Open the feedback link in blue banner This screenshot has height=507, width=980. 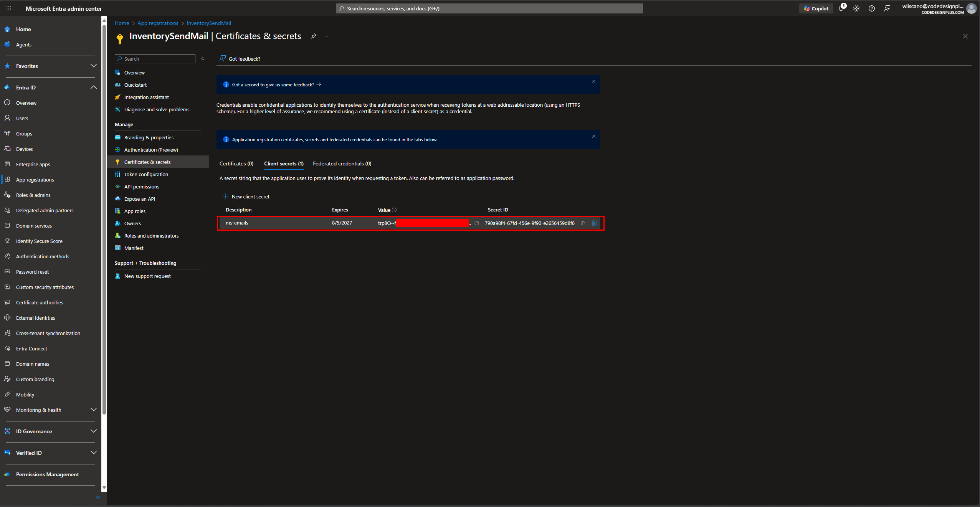[276, 85]
